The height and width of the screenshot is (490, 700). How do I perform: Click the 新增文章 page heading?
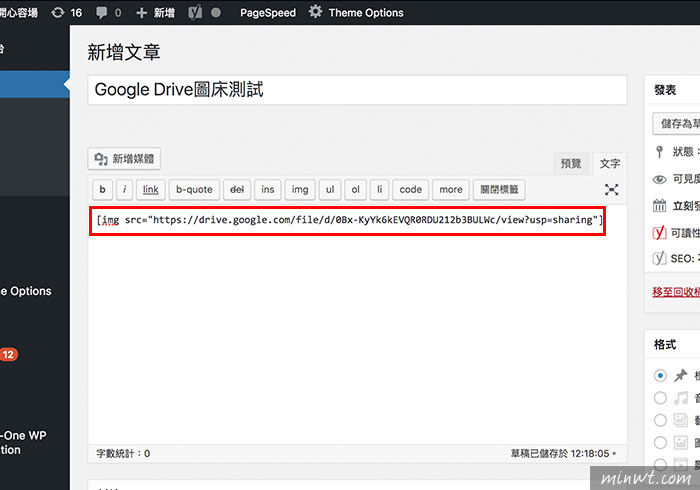pyautogui.click(x=124, y=52)
